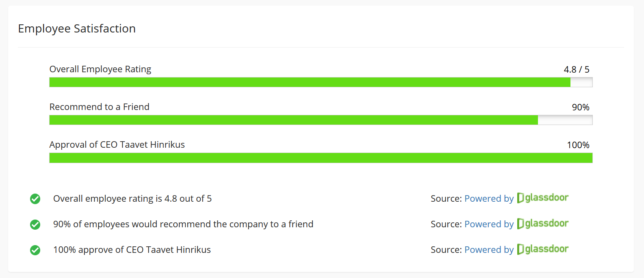Click green checkmark beside recommend to friend statement
This screenshot has width=644, height=278.
pyautogui.click(x=35, y=224)
